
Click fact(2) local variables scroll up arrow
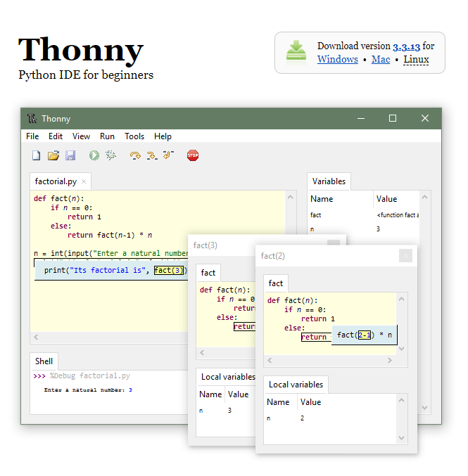coord(401,400)
